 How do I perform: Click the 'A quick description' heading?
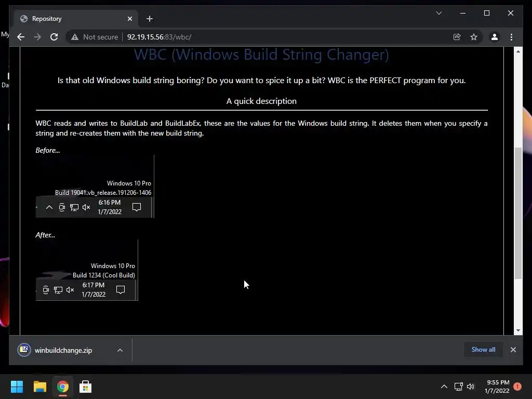[261, 101]
